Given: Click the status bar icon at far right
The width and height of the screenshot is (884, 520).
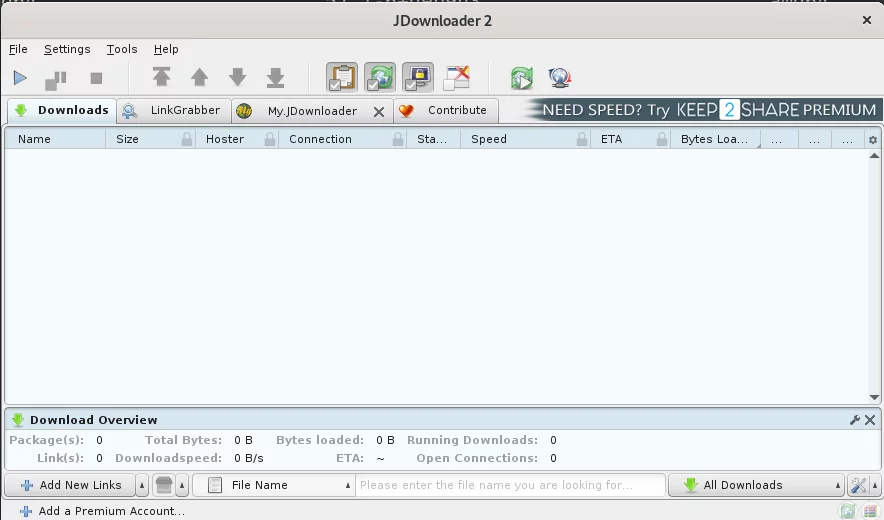Looking at the screenshot, I should click(x=871, y=512).
